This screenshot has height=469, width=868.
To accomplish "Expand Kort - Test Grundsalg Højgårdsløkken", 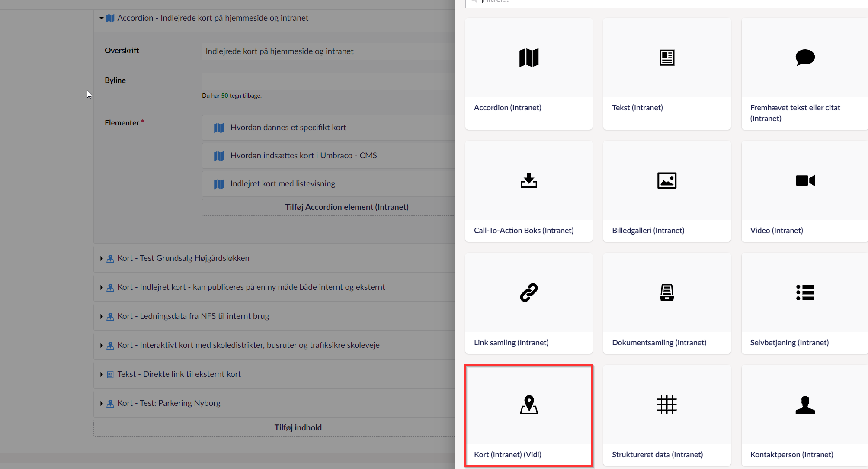I will coord(102,258).
